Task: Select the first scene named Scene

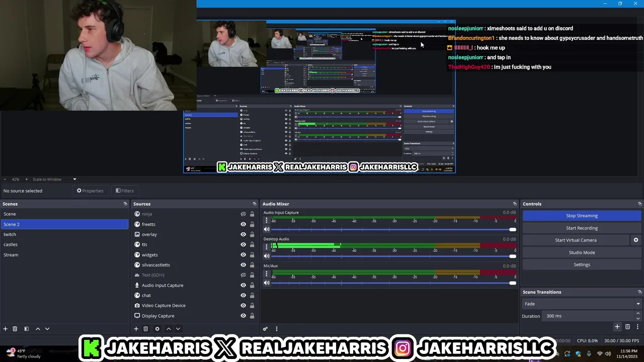Action: (64, 214)
